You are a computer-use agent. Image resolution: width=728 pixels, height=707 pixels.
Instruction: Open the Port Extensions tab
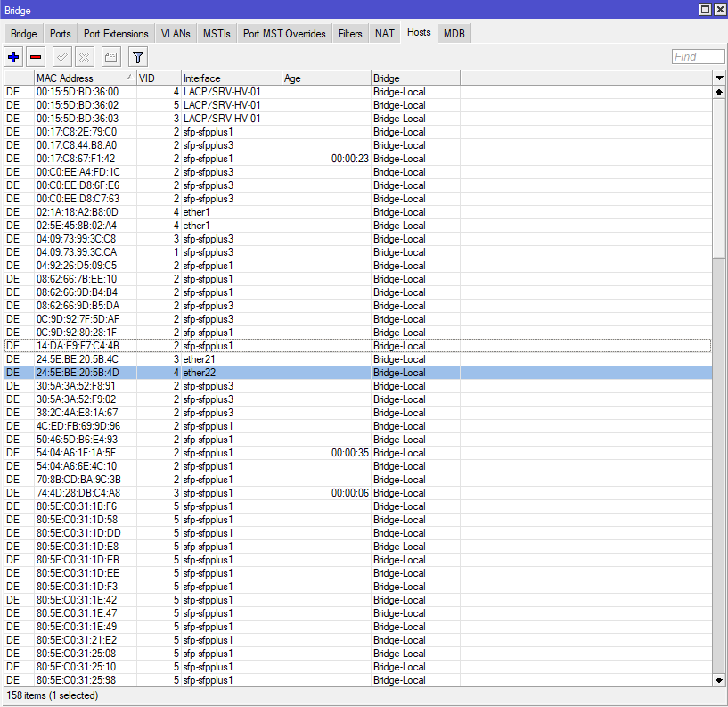pos(116,34)
